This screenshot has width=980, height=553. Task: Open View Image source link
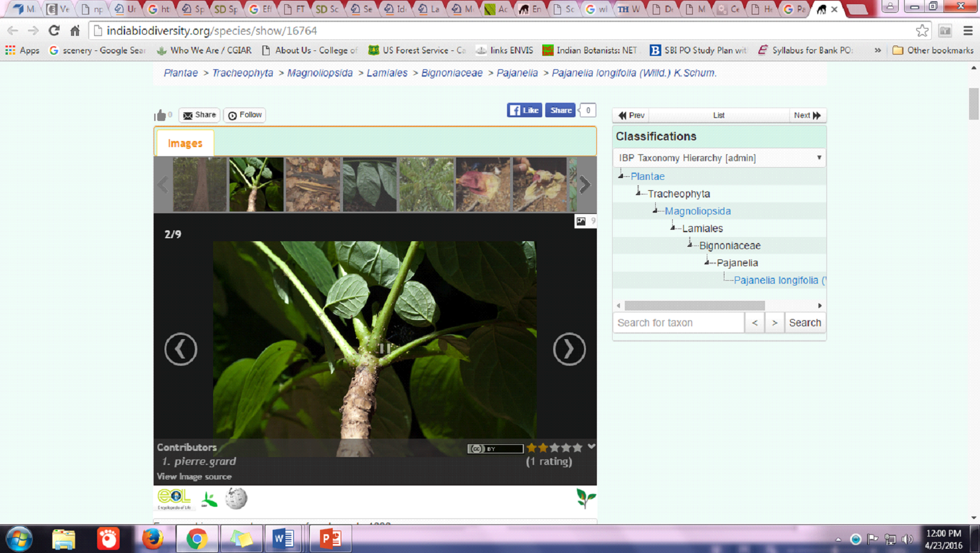[x=194, y=477]
